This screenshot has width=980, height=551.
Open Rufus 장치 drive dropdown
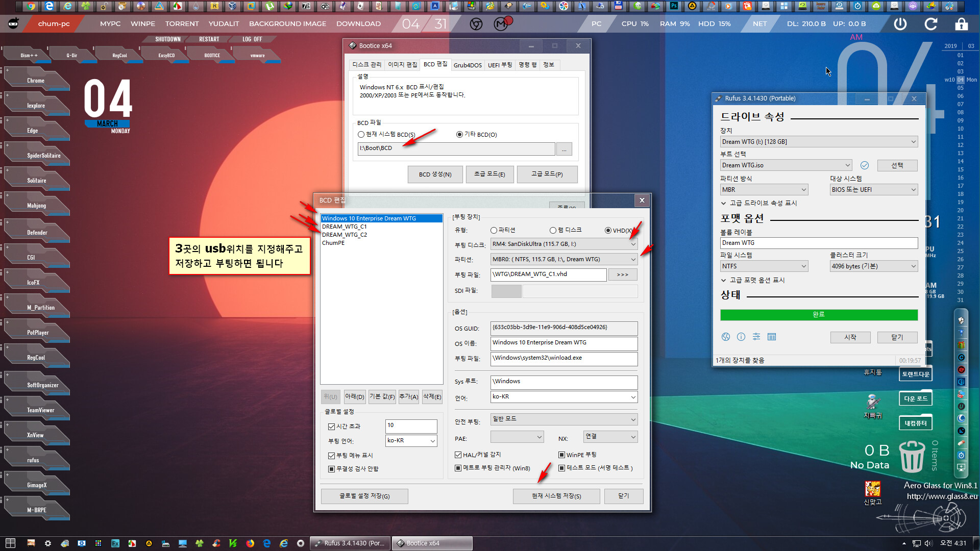pyautogui.click(x=819, y=142)
